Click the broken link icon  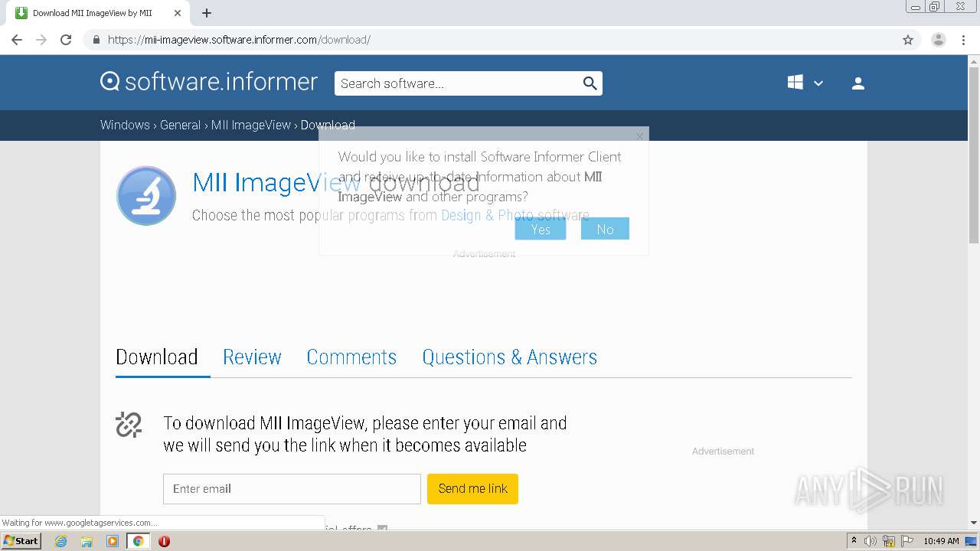tap(129, 425)
